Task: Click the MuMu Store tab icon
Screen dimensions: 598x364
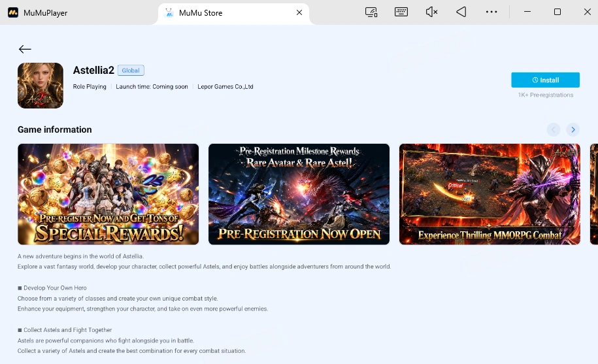Action: pyautogui.click(x=169, y=13)
